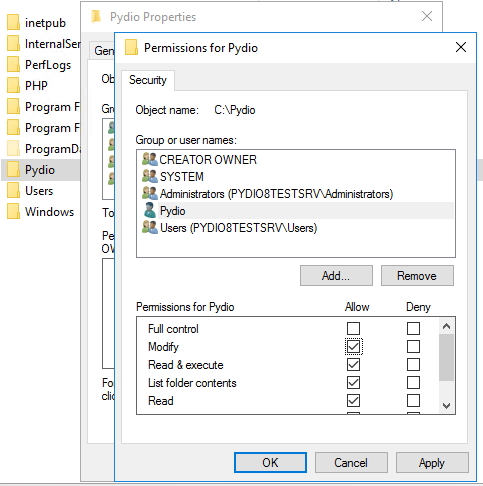483x486 pixels.
Task: Click the PerfLogs folder icon
Action: [13, 65]
